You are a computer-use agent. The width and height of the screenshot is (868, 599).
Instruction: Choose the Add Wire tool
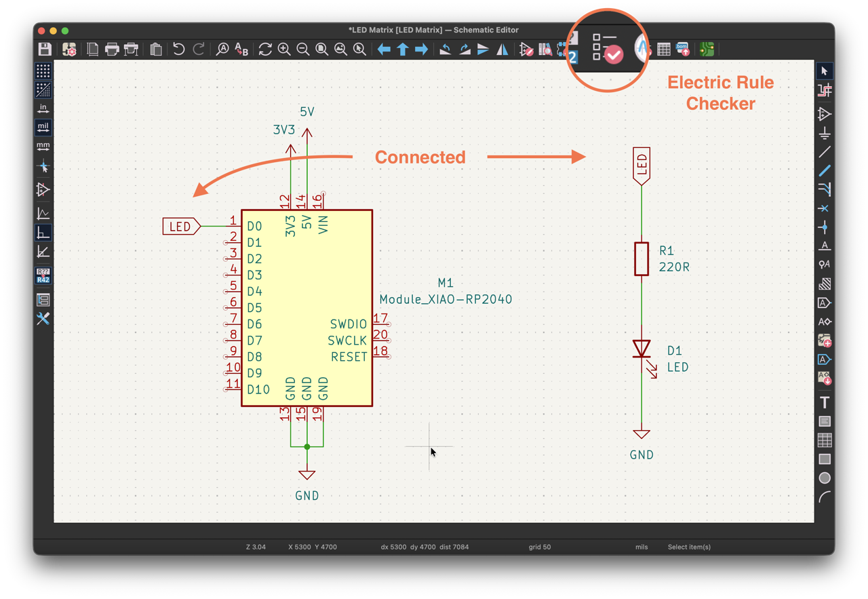(x=825, y=151)
